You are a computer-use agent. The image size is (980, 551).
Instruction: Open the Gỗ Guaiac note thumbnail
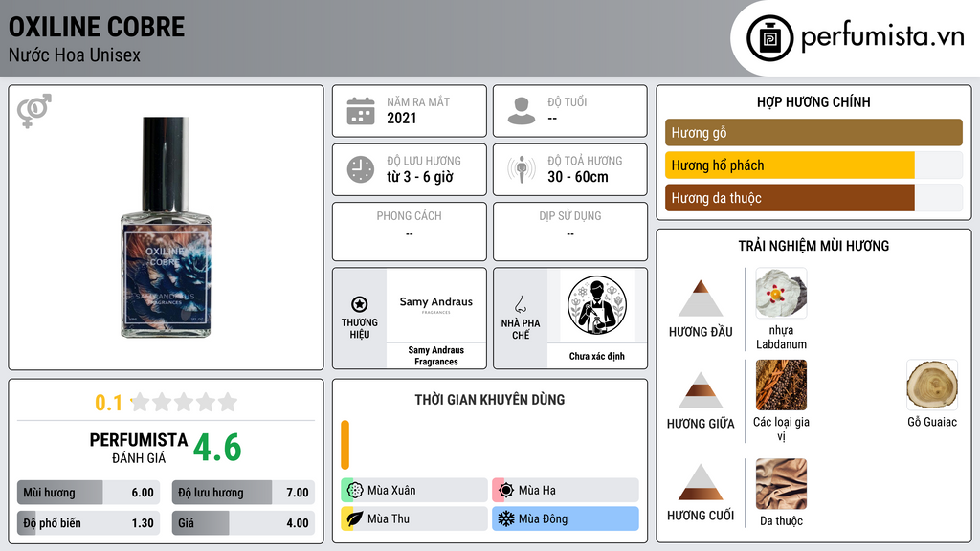tap(932, 386)
